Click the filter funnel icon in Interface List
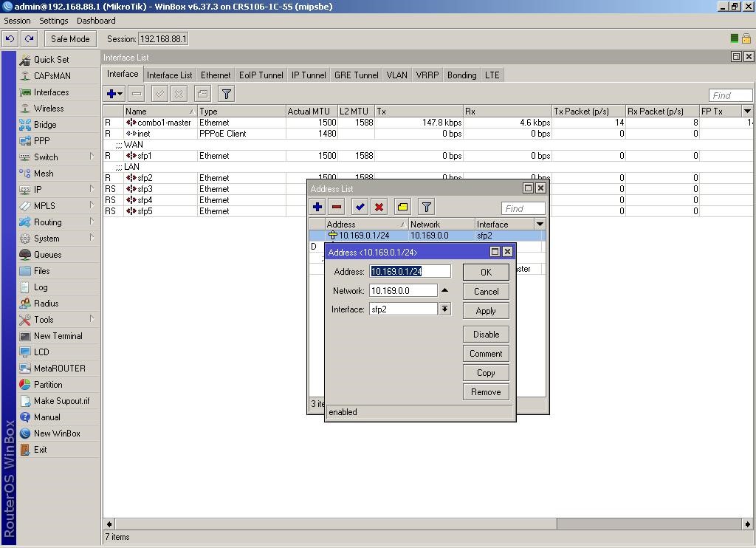 point(227,94)
